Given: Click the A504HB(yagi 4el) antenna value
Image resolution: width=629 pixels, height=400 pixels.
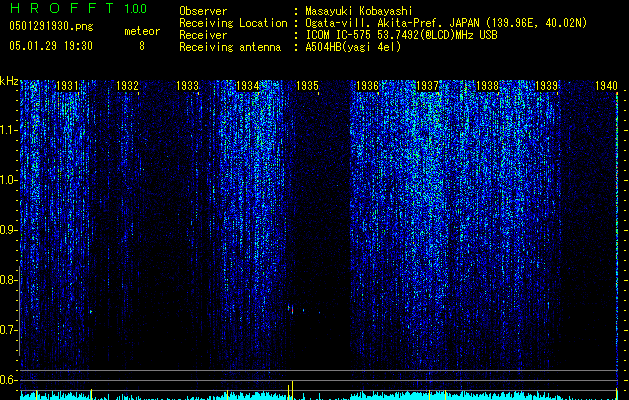Looking at the screenshot, I should click(353, 47).
